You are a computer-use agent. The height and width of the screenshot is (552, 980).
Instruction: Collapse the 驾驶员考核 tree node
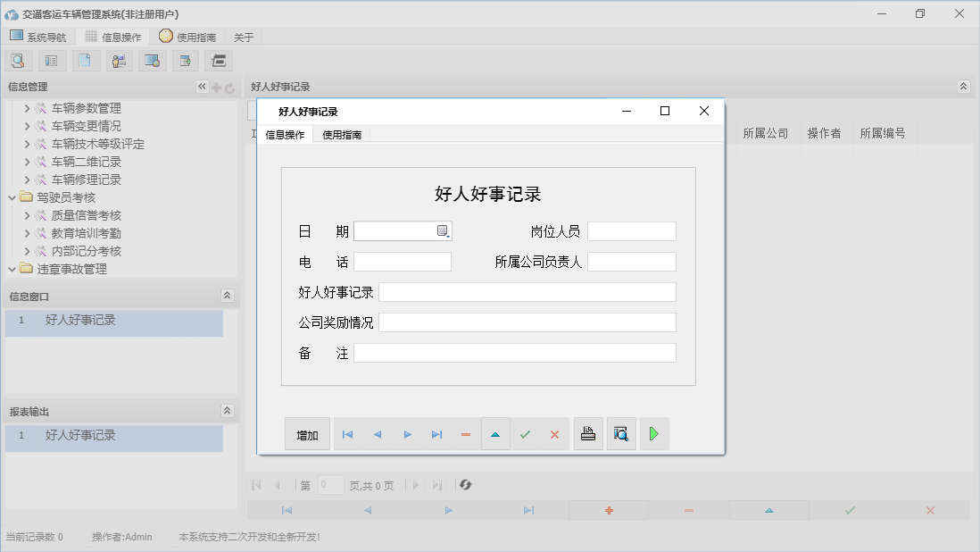(12, 197)
